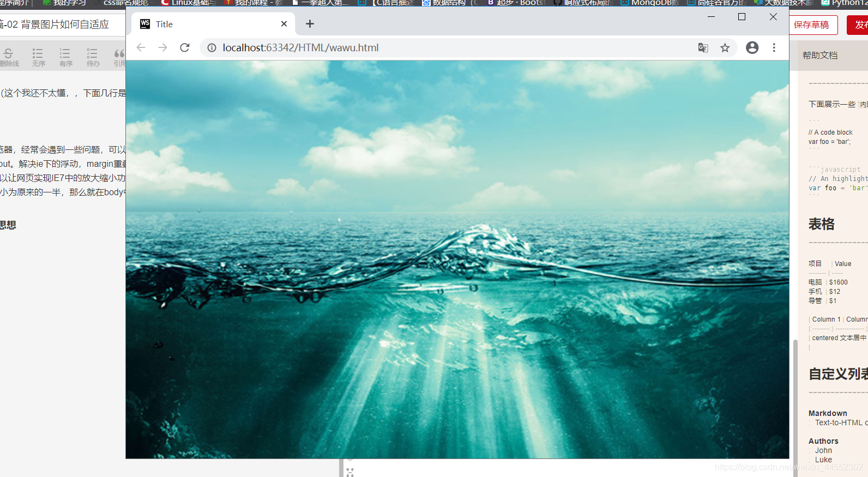
Task: Click the fullscreen icon below the browser window
Action: pos(350,472)
